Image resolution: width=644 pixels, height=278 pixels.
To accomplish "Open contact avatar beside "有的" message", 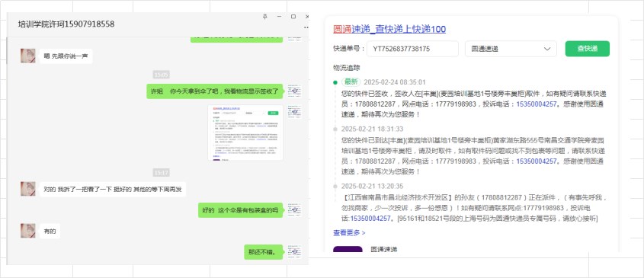I will (x=28, y=231).
